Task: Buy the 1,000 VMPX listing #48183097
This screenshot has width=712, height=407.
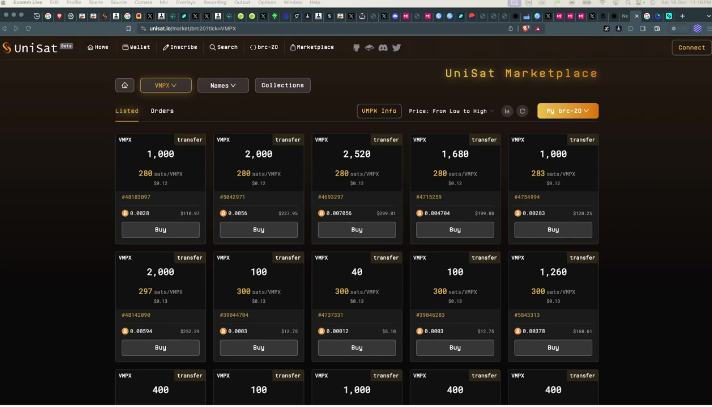Action: [x=160, y=230]
